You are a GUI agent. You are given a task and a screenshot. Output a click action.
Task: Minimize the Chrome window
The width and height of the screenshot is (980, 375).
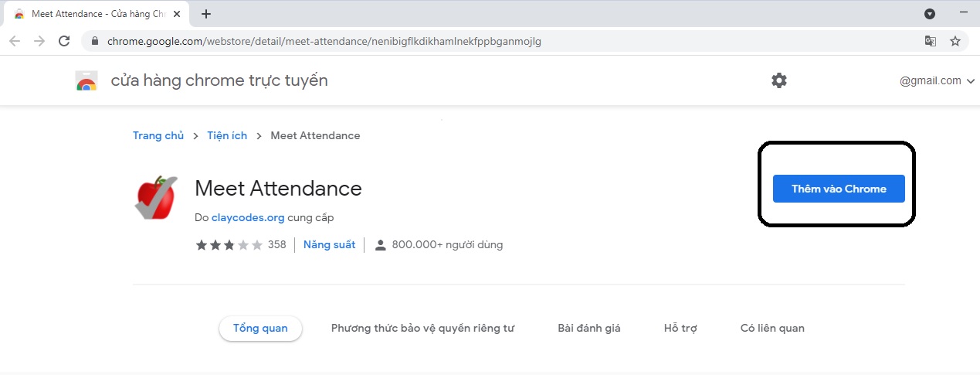965,14
